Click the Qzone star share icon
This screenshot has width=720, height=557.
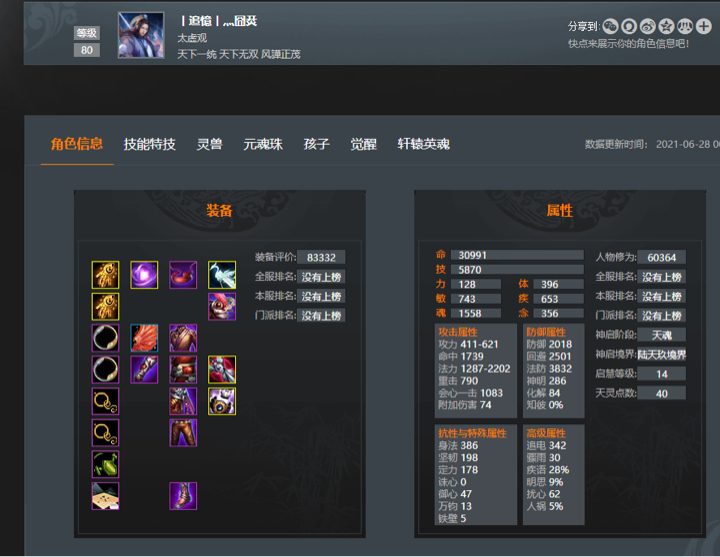point(666,27)
